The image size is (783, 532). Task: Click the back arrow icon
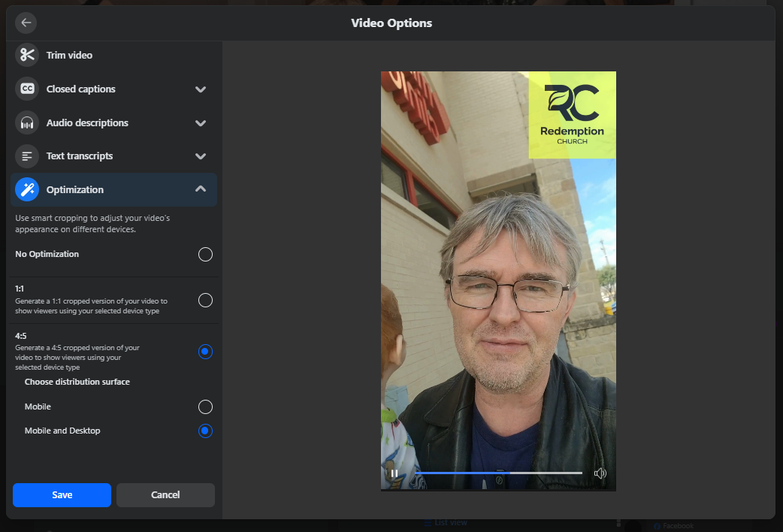[26, 23]
